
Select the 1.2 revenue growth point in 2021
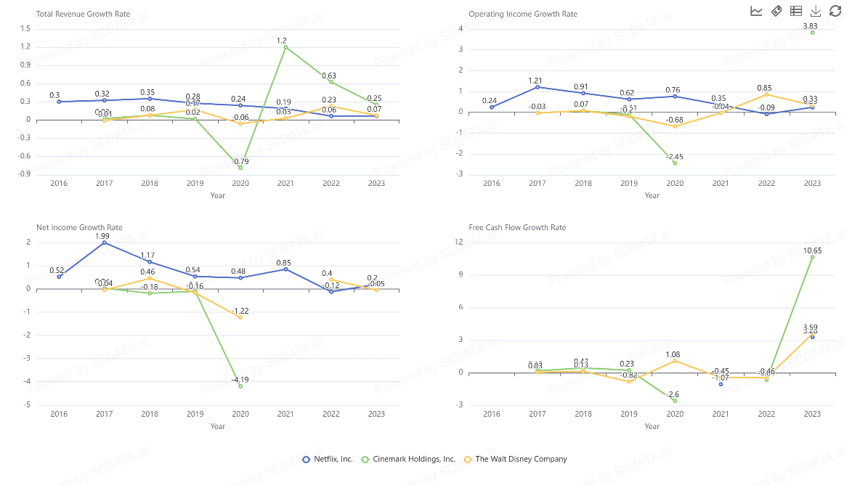click(x=285, y=47)
